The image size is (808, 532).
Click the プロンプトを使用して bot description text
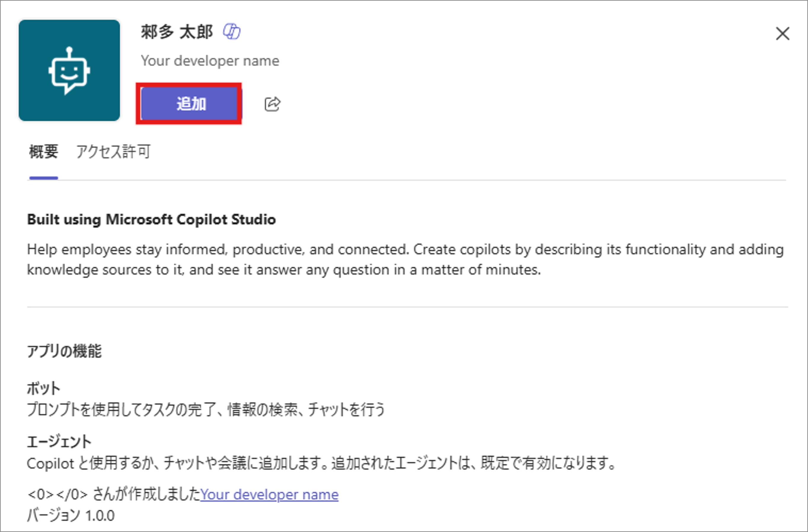tap(205, 410)
